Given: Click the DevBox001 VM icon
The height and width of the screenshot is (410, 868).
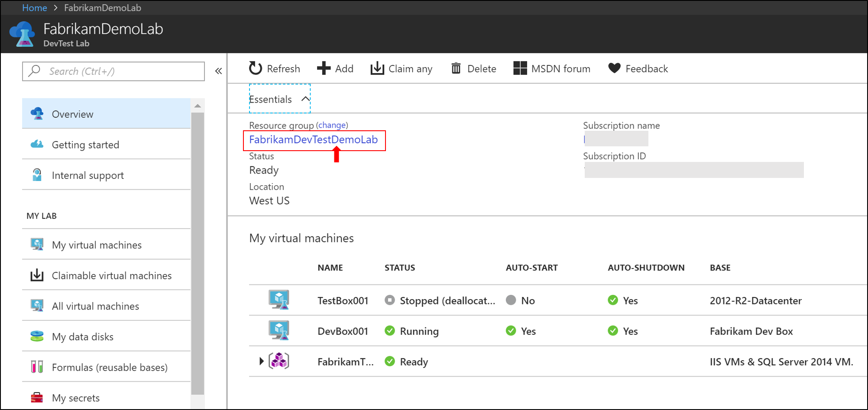Looking at the screenshot, I should pyautogui.click(x=279, y=331).
